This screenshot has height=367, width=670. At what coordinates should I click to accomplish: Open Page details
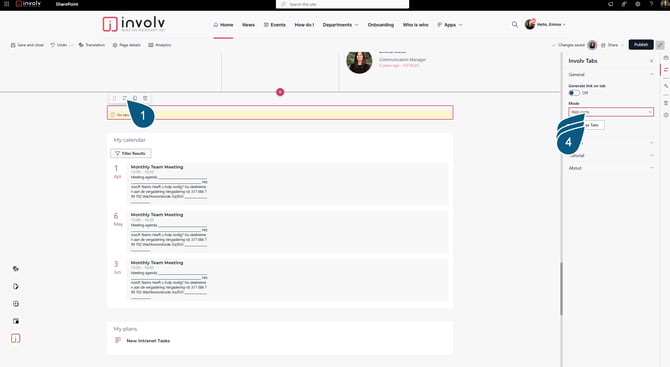click(x=126, y=45)
